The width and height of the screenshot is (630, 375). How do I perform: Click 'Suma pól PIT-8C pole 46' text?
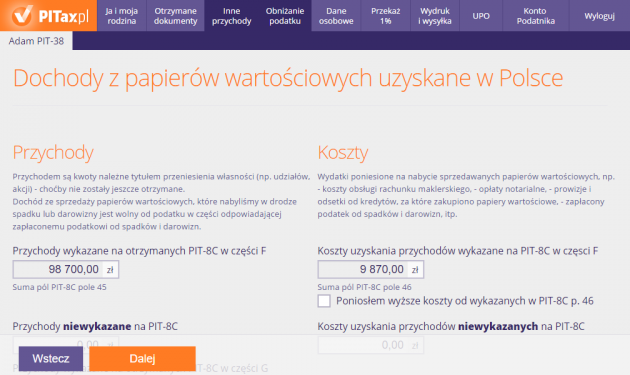tap(364, 287)
